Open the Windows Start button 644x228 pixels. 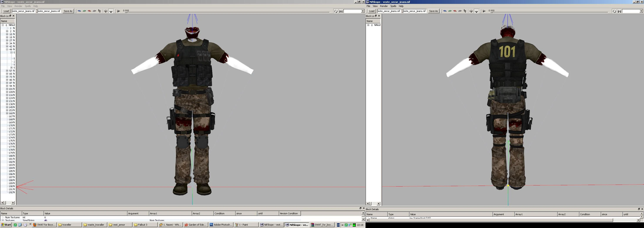tap(6, 225)
